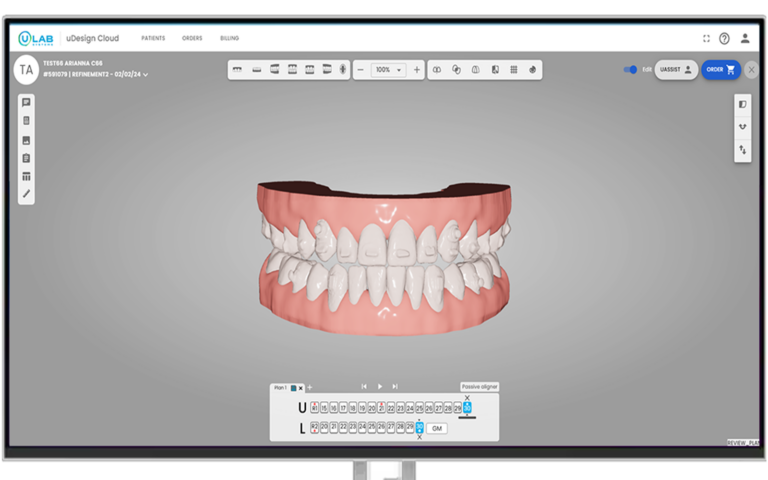Play the treatment animation
This screenshot has width=768, height=480.
(x=380, y=386)
